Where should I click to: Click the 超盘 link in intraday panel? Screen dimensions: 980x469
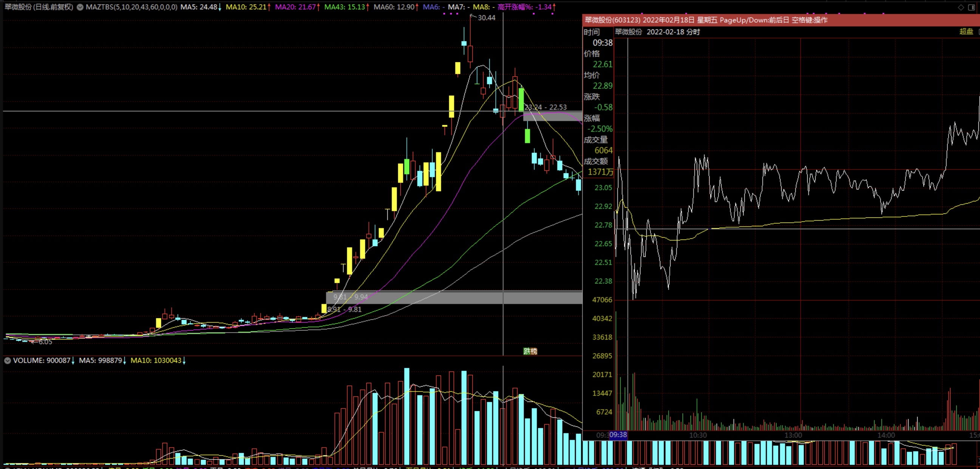click(x=966, y=32)
